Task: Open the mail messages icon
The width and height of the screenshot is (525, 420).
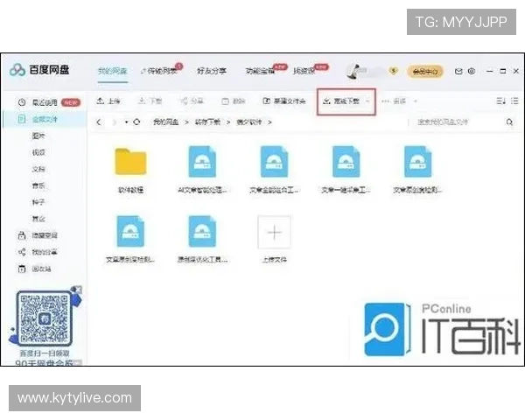Action: 458,72
